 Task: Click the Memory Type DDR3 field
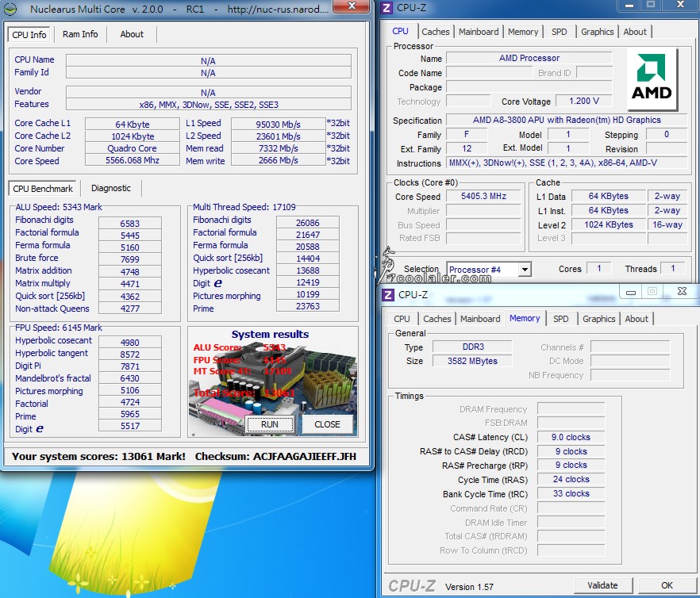point(473,347)
